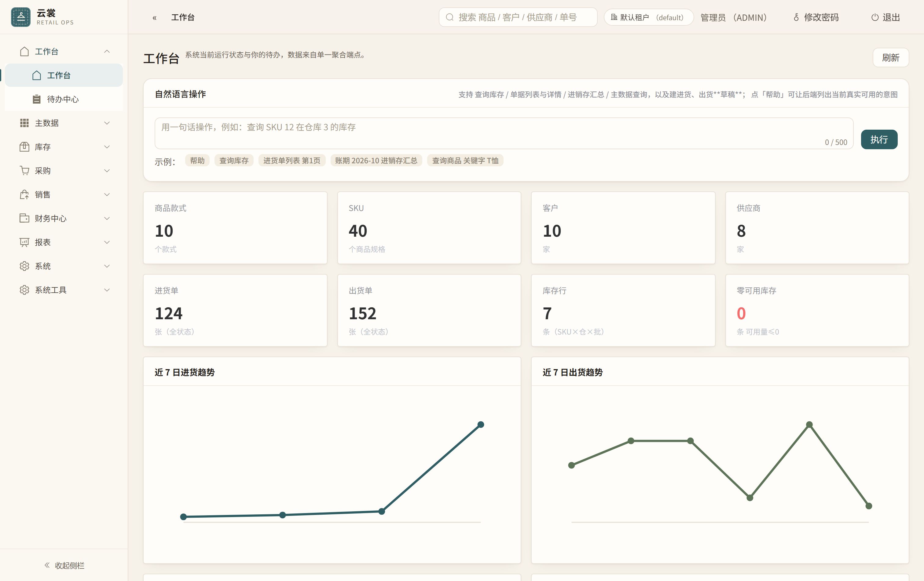
Task: Click the clipboard icon for 待办中心
Action: pos(36,99)
